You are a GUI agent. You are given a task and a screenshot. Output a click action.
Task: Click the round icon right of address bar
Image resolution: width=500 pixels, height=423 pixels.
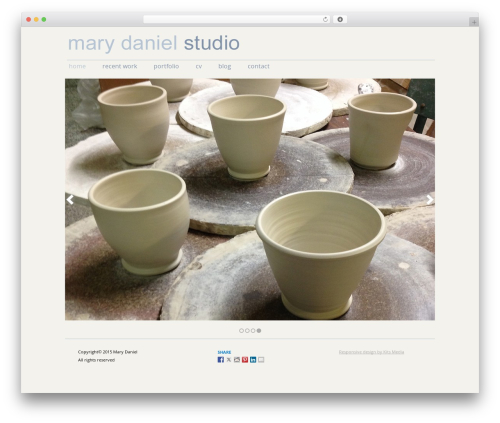click(x=340, y=20)
